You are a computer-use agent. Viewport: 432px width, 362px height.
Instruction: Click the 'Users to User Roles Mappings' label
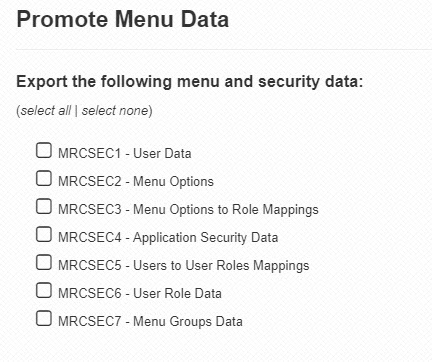221,266
